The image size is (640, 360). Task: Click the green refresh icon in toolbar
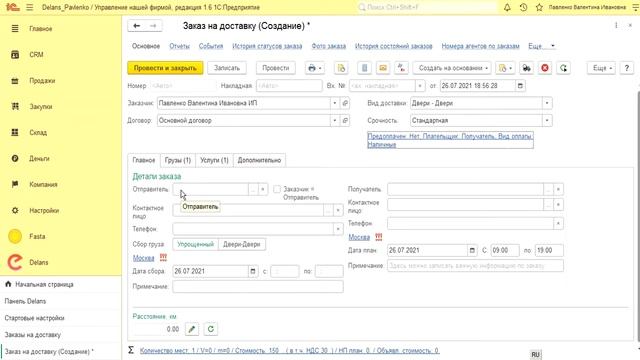pos(563,68)
